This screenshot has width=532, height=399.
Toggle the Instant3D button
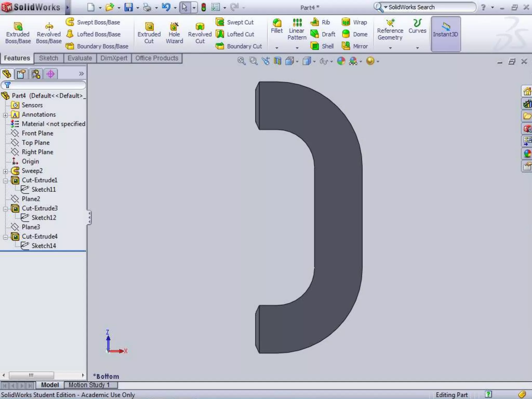pyautogui.click(x=445, y=34)
